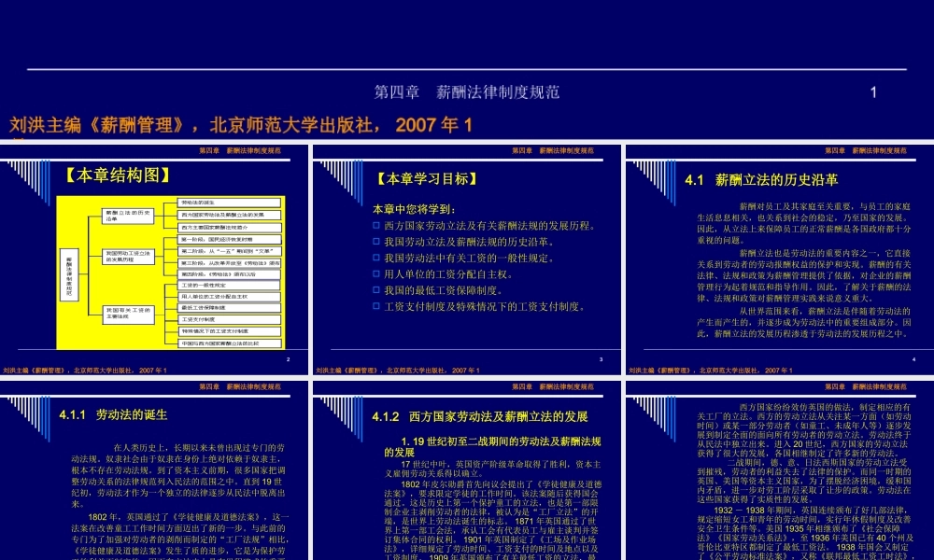The image size is (934, 560).
Task: Click chart box 工资的一般性规定
Action: click(230, 286)
